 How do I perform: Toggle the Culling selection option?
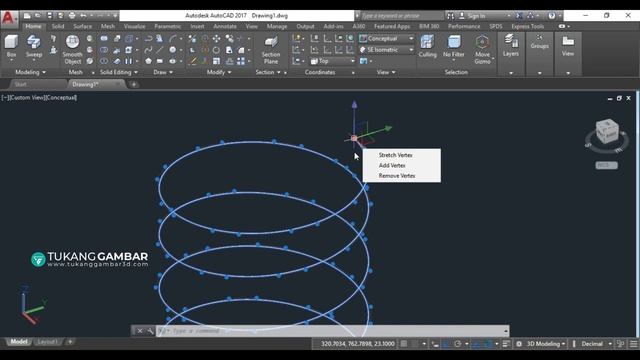click(427, 46)
